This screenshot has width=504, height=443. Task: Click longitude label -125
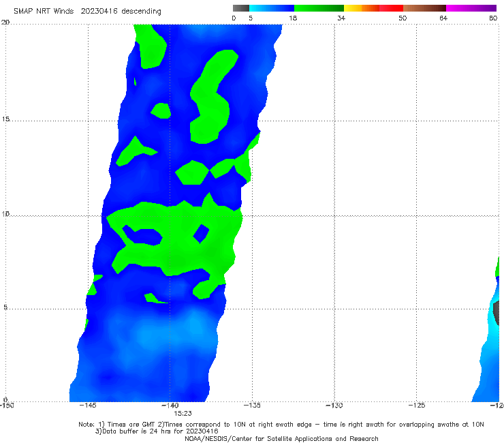point(417,406)
